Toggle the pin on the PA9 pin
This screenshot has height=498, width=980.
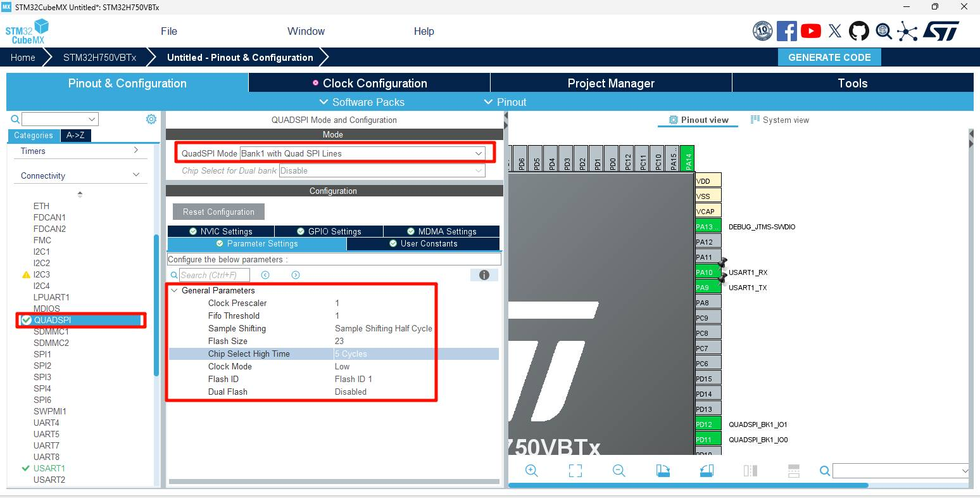tap(722, 278)
